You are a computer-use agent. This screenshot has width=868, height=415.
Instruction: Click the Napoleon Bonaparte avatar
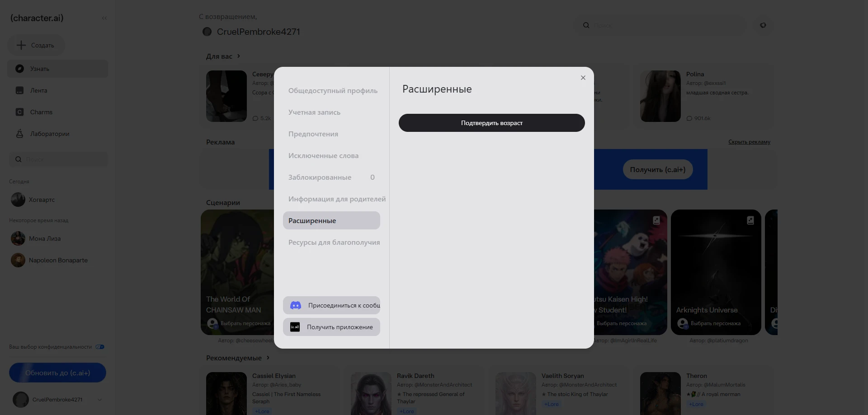point(18,260)
